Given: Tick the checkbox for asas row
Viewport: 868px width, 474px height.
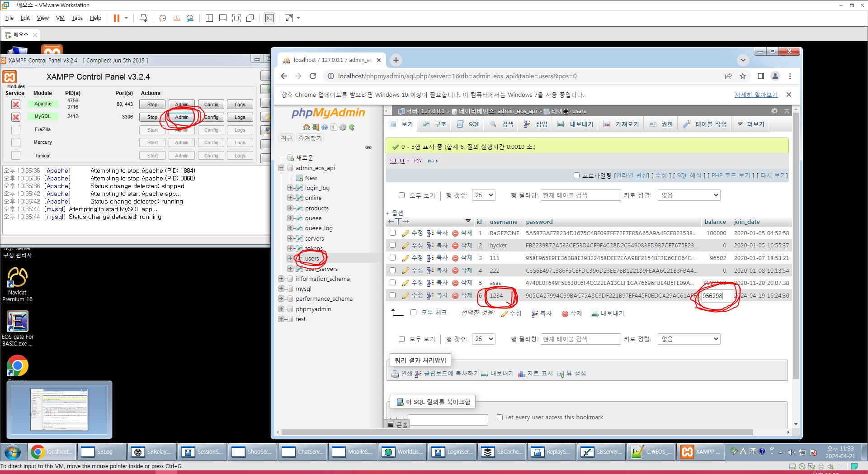Looking at the screenshot, I should point(392,283).
